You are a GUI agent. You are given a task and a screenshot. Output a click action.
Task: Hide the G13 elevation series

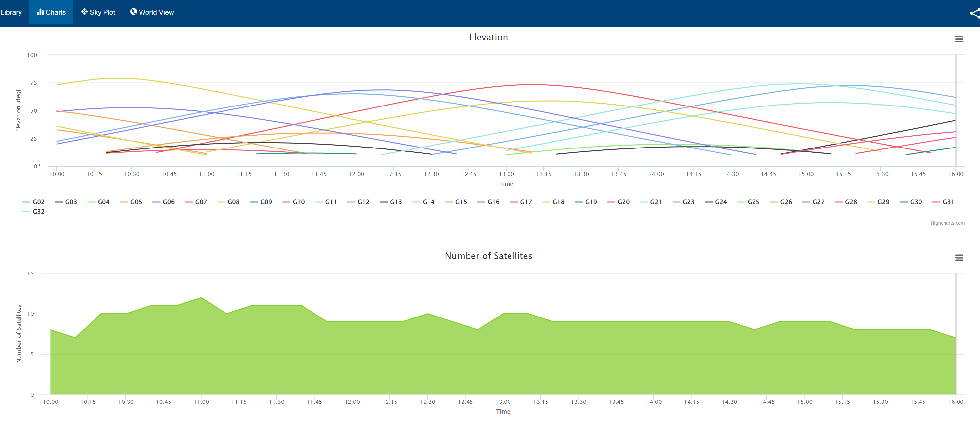(x=396, y=202)
